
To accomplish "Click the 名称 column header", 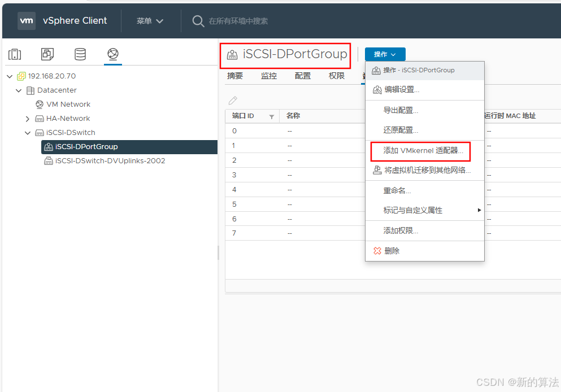I will (293, 116).
